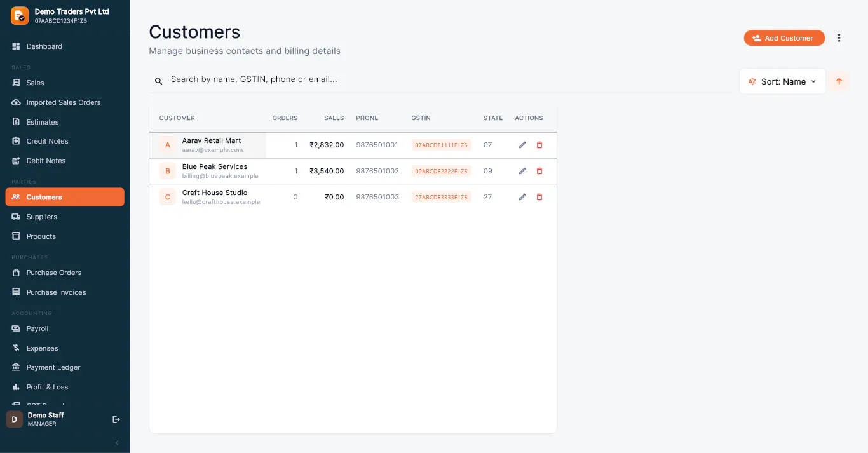Click the Demo Staff user avatar
This screenshot has height=453, width=868.
[14, 419]
